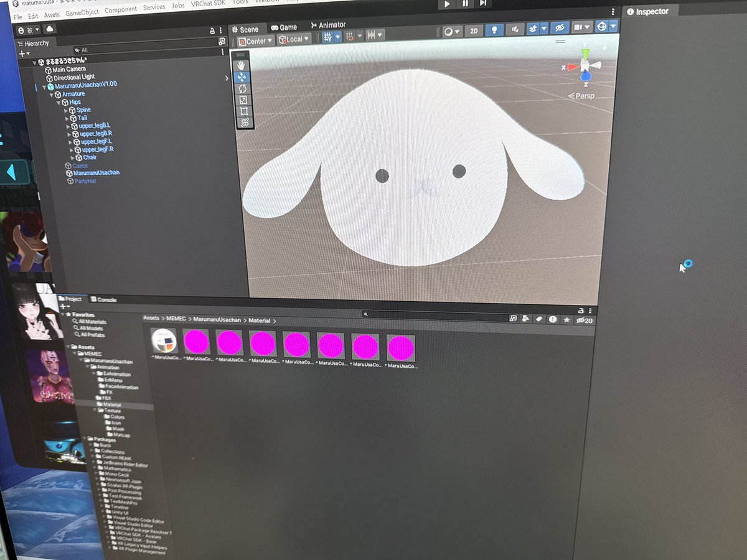747x560 pixels.
Task: Toggle 2D view mode
Action: [474, 31]
